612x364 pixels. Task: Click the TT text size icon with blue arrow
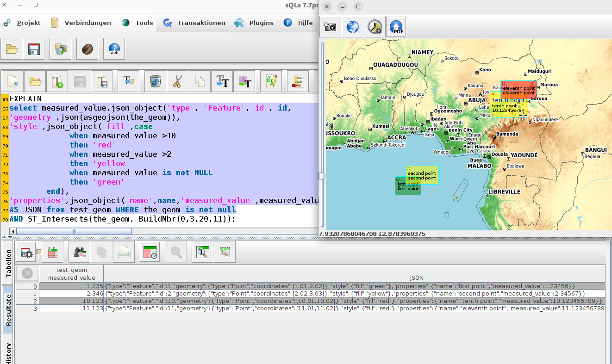(222, 82)
